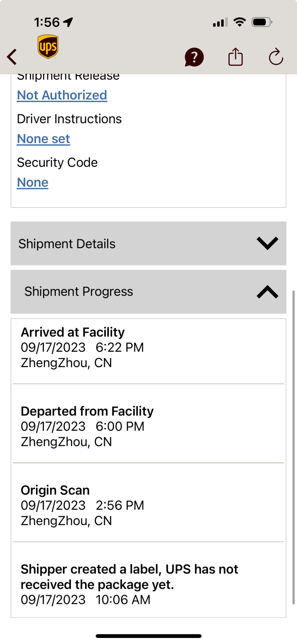297x644 pixels.
Task: Tap the Wi-Fi status icon
Action: [240, 22]
